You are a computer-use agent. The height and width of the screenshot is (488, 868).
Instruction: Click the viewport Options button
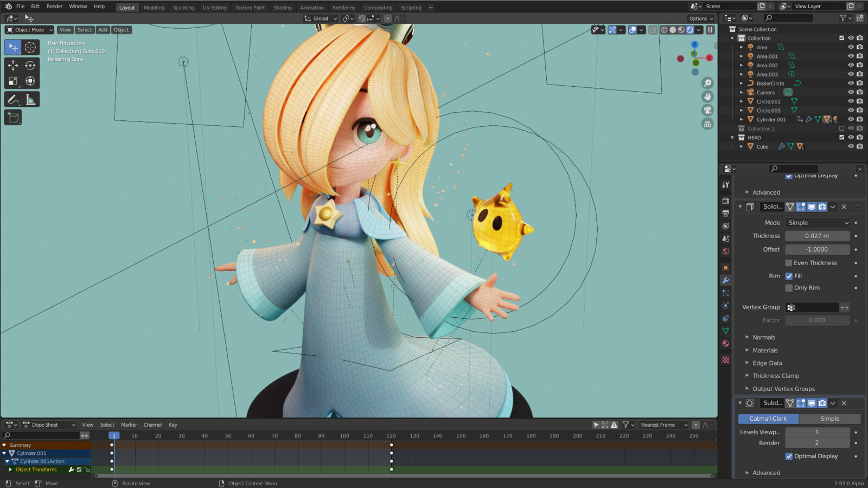[701, 18]
